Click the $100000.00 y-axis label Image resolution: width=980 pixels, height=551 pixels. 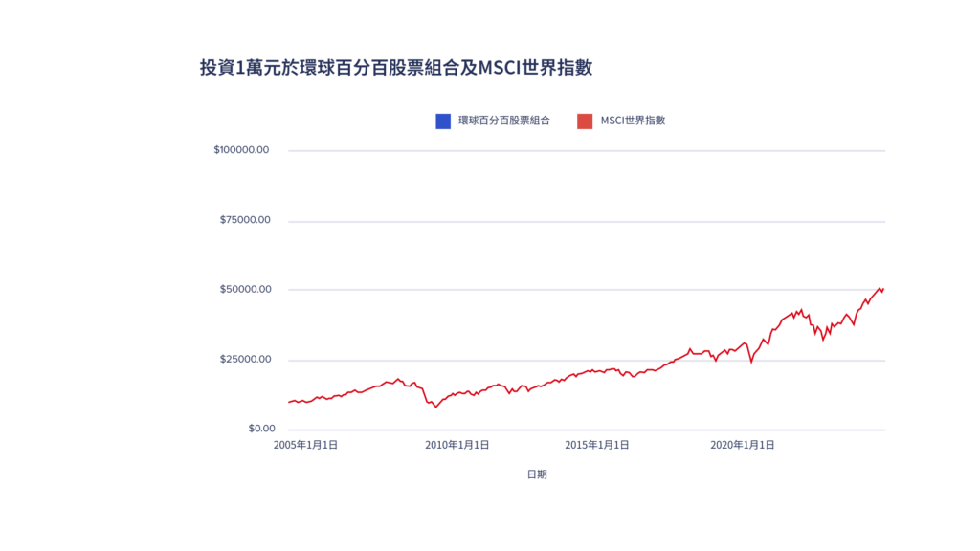(242, 150)
